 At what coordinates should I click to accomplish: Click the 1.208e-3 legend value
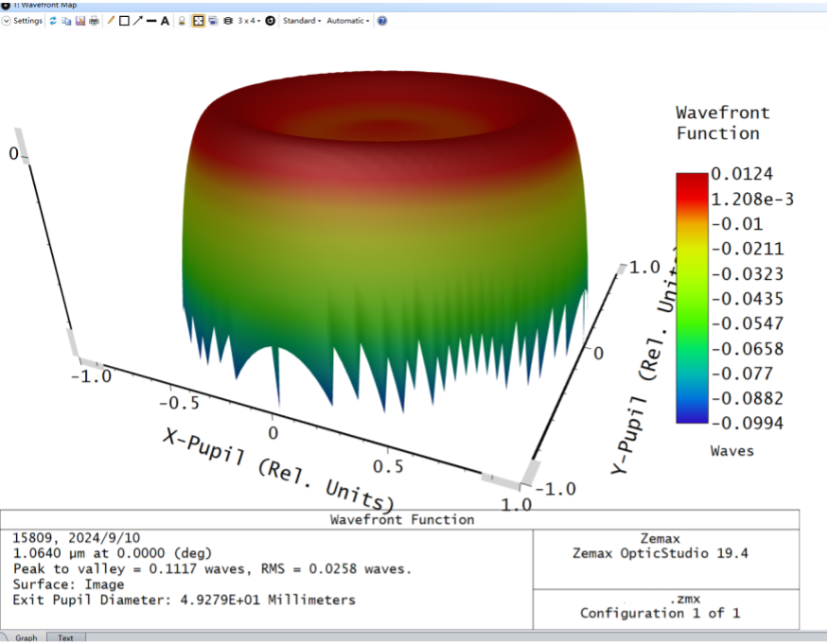751,200
